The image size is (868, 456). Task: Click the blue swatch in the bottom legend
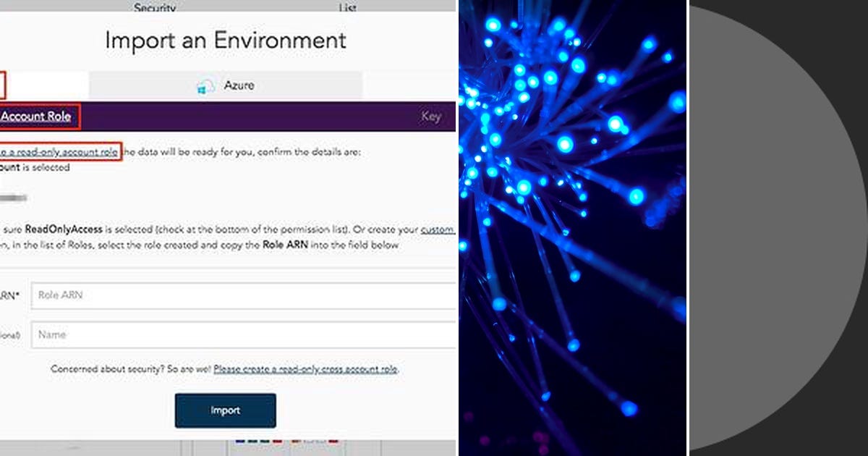point(240,442)
